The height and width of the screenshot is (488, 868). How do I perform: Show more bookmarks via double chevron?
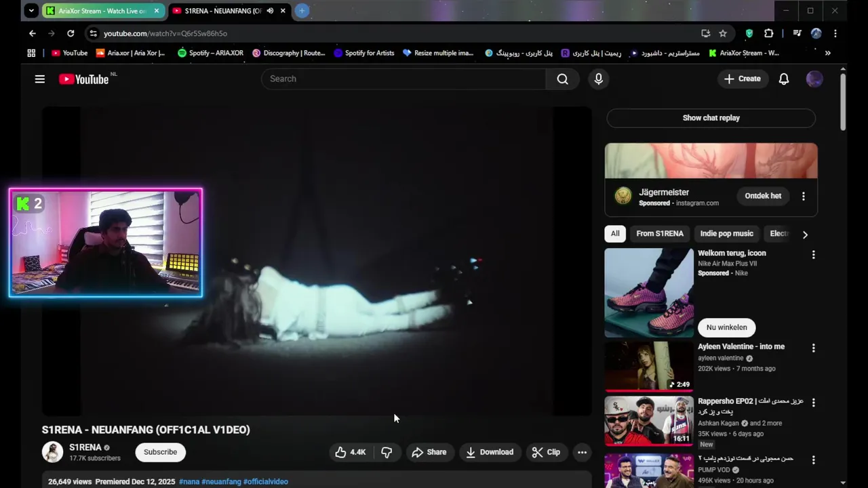pos(827,53)
